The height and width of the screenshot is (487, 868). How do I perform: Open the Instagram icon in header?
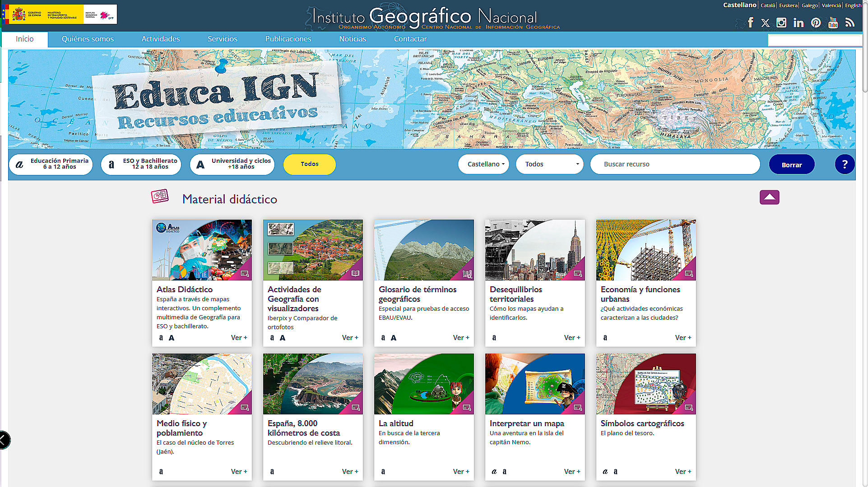point(781,23)
